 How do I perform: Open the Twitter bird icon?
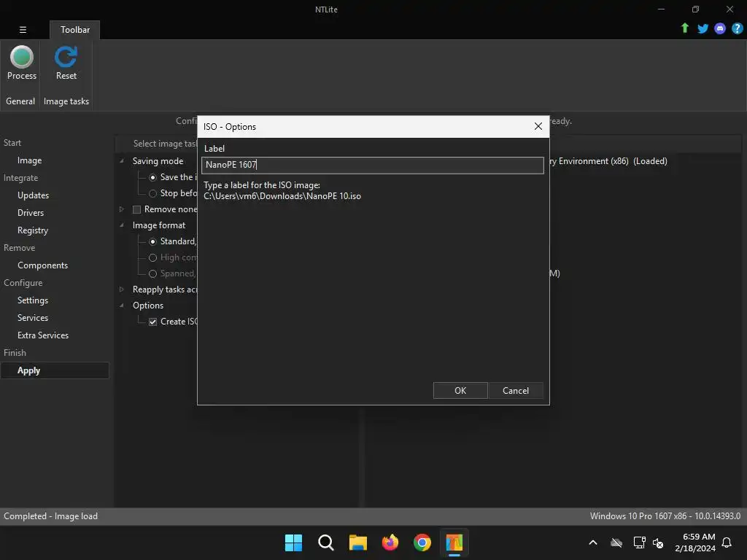pos(703,28)
